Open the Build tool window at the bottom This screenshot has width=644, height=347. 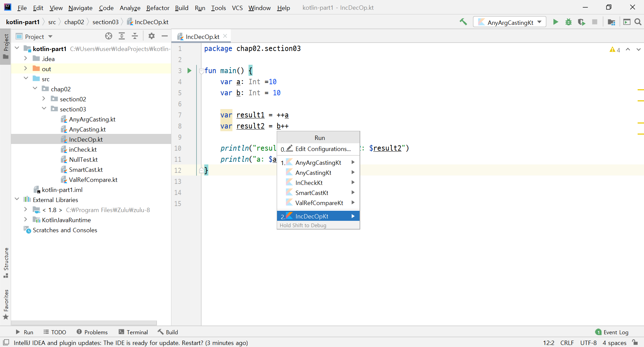(x=168, y=332)
